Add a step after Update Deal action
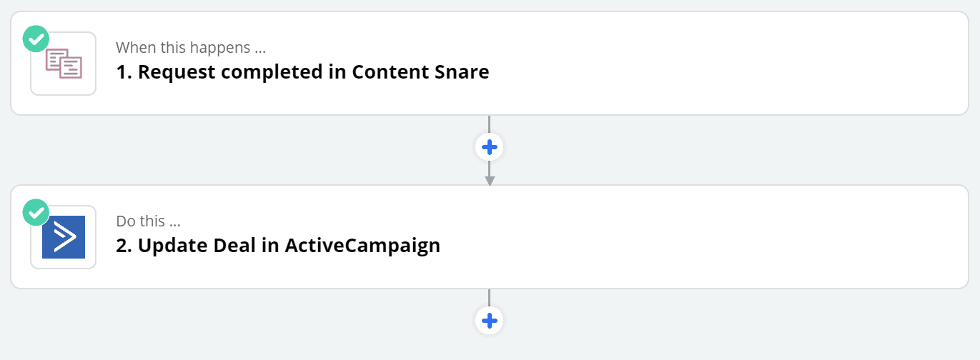Image resolution: width=980 pixels, height=360 pixels. point(490,321)
